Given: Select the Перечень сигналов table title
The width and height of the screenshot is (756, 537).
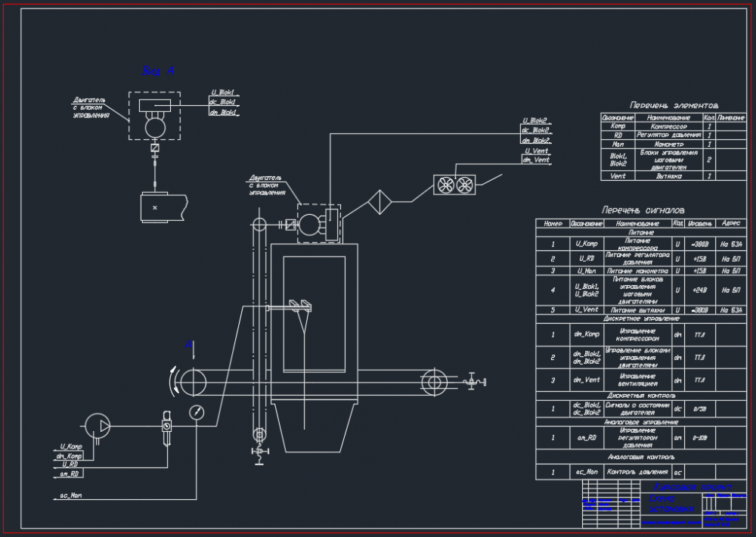Looking at the screenshot, I should pyautogui.click(x=643, y=210).
